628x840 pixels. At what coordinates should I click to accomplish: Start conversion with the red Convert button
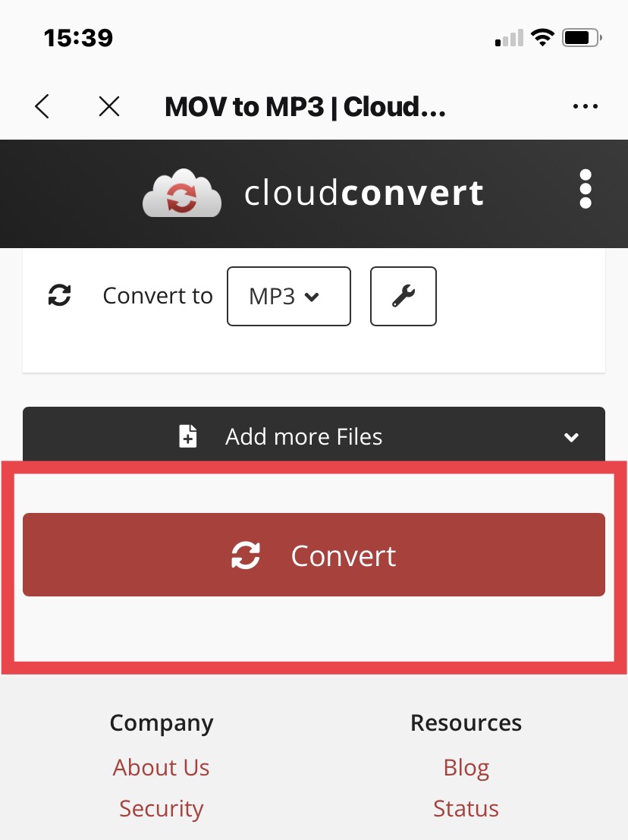point(314,555)
